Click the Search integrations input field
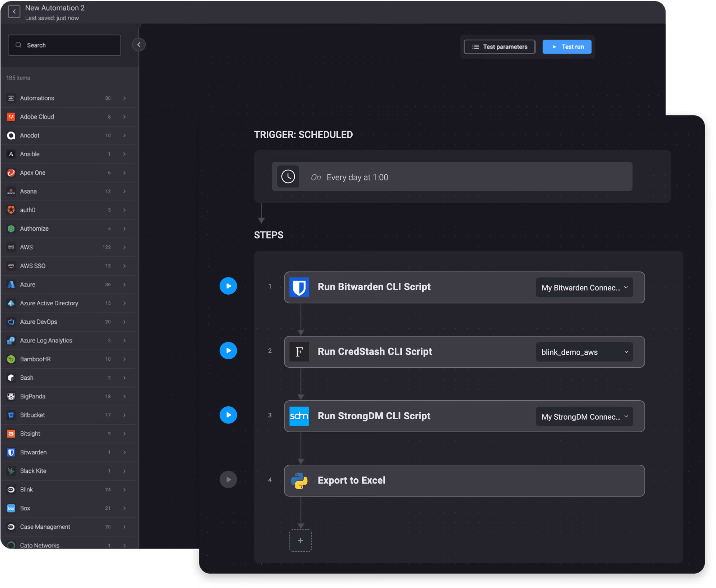 click(64, 45)
